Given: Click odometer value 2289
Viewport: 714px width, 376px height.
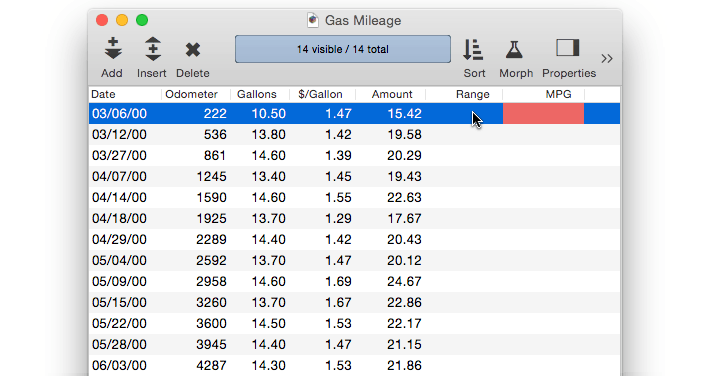Looking at the screenshot, I should (x=211, y=239).
